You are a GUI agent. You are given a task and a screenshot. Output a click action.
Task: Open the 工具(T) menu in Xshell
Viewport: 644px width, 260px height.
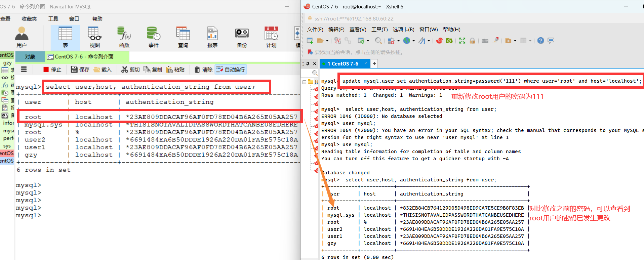click(379, 30)
